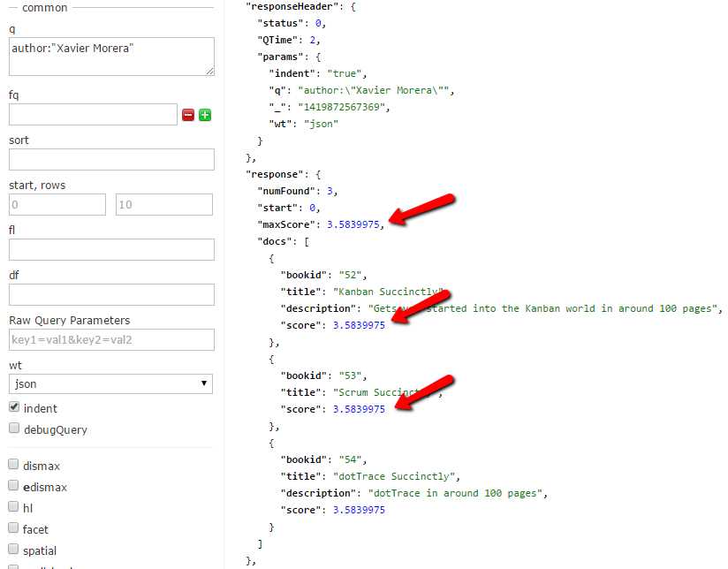Screen dimensions: 728x569
Task: Click the fl field list input
Action: coord(111,249)
